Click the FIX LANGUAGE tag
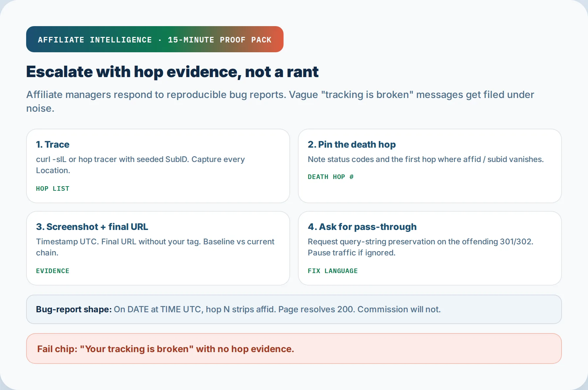The width and height of the screenshot is (588, 390). 333,271
